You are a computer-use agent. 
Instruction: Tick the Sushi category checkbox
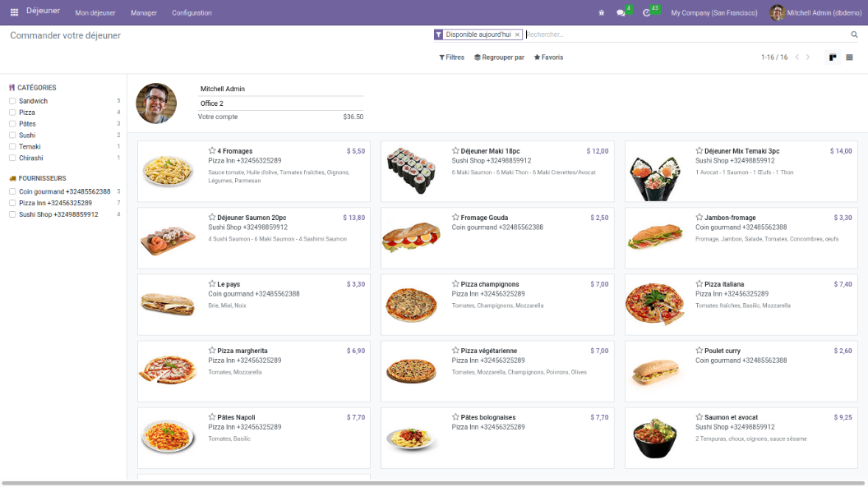coord(12,136)
